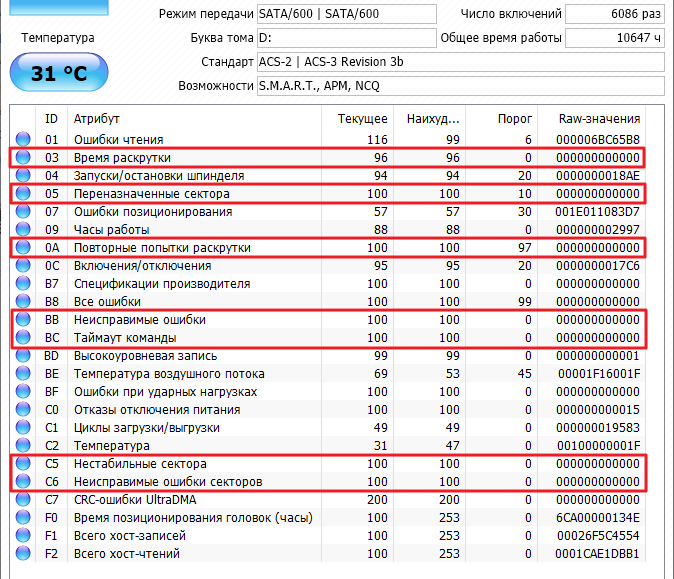Click the Raw-значения column header
Viewport: 674px width, 579px height.
(599, 119)
